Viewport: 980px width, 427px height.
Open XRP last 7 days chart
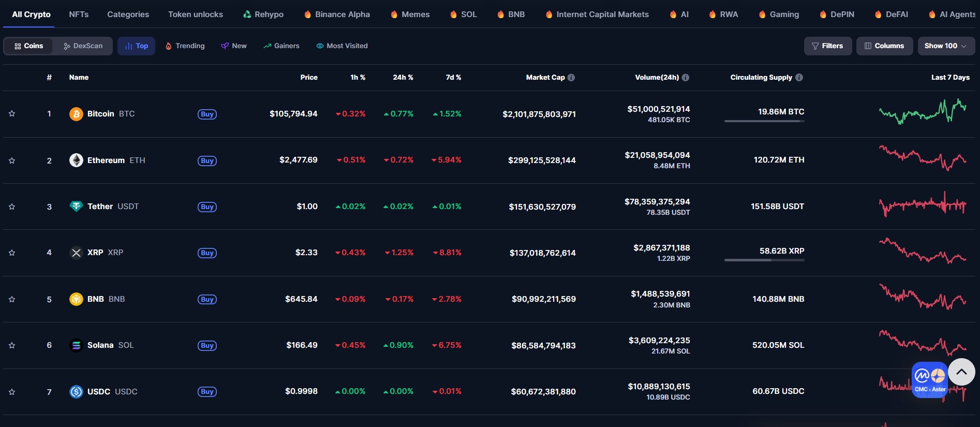click(923, 251)
